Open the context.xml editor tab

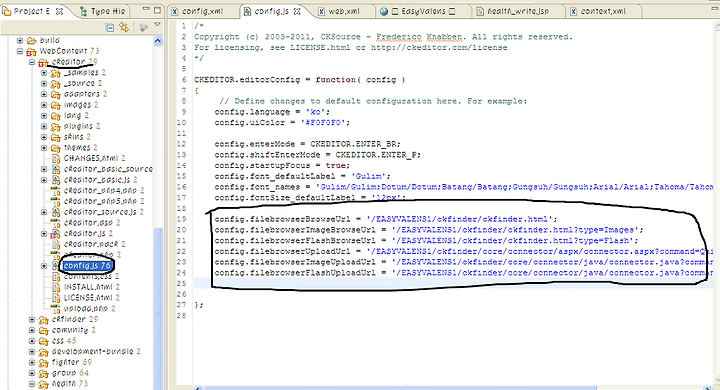(598, 11)
